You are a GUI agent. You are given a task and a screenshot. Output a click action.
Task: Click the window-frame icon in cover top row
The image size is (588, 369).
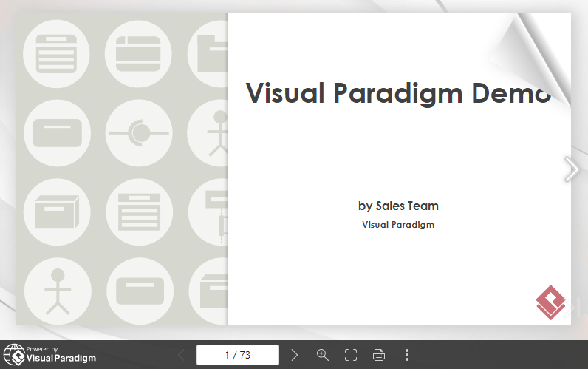pyautogui.click(x=138, y=53)
